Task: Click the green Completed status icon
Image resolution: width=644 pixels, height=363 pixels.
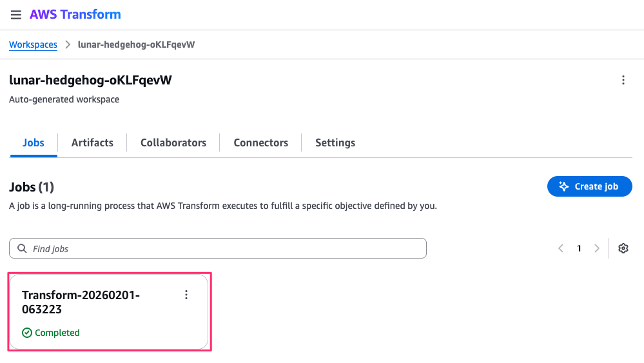Action: pyautogui.click(x=26, y=333)
